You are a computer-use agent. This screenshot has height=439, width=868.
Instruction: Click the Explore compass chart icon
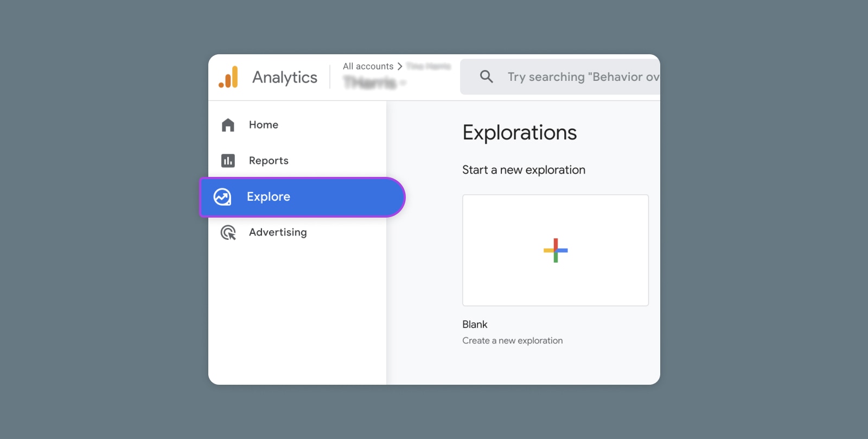coord(222,197)
